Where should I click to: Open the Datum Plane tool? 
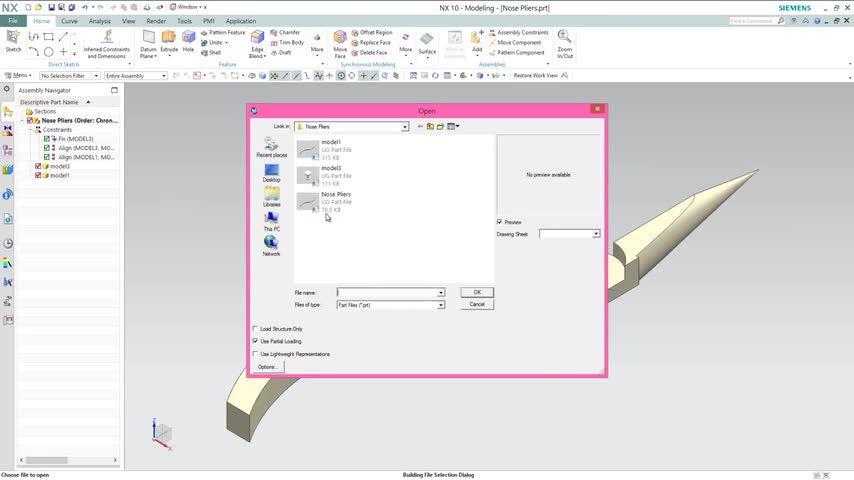[x=148, y=44]
